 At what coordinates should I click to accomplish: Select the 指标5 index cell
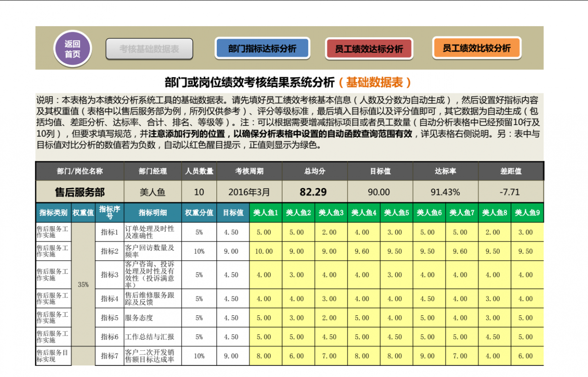[110, 318]
